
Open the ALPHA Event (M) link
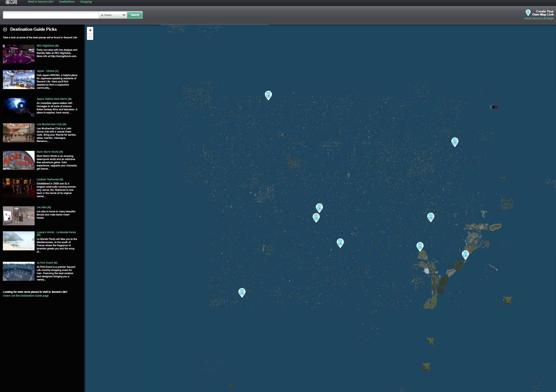coord(47,263)
